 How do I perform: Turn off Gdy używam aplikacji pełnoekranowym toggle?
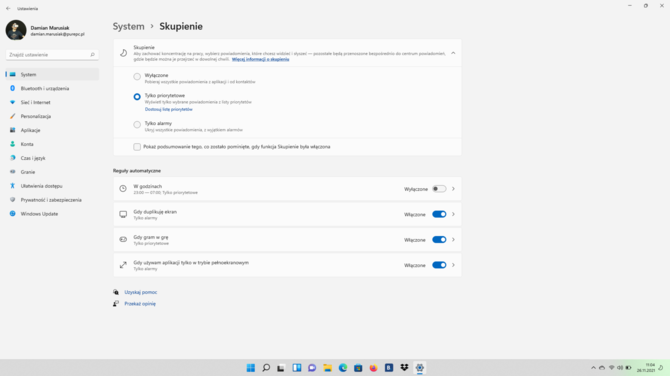pyautogui.click(x=439, y=265)
